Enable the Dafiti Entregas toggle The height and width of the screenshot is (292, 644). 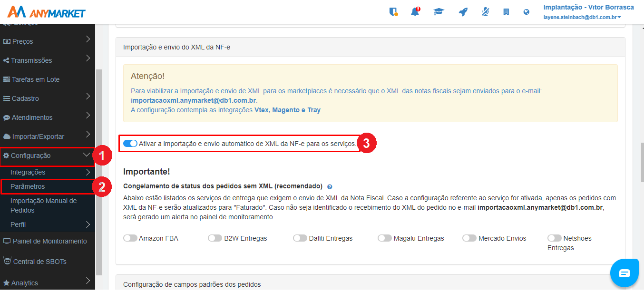tap(300, 238)
